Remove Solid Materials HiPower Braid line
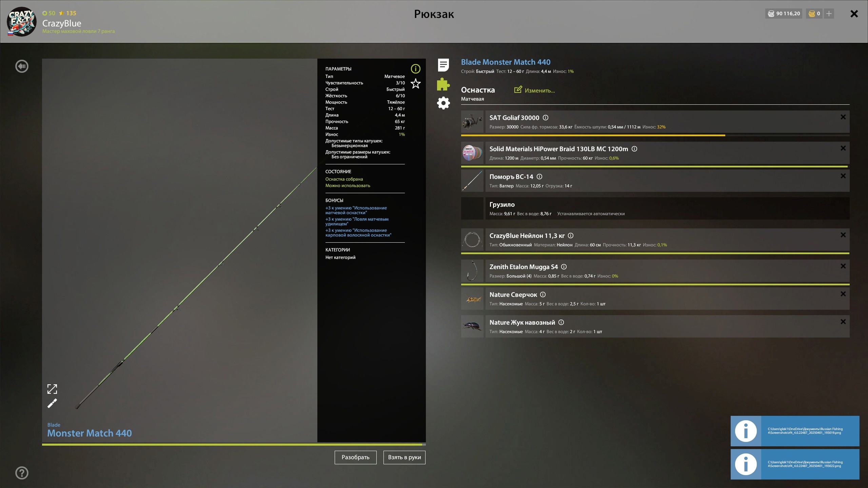This screenshot has width=868, height=488. (x=843, y=148)
